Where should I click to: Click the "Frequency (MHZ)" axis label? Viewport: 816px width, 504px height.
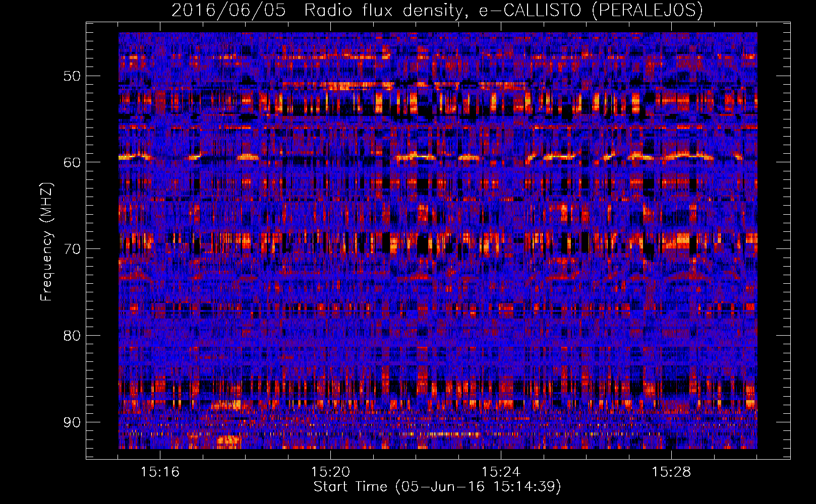tap(46, 241)
